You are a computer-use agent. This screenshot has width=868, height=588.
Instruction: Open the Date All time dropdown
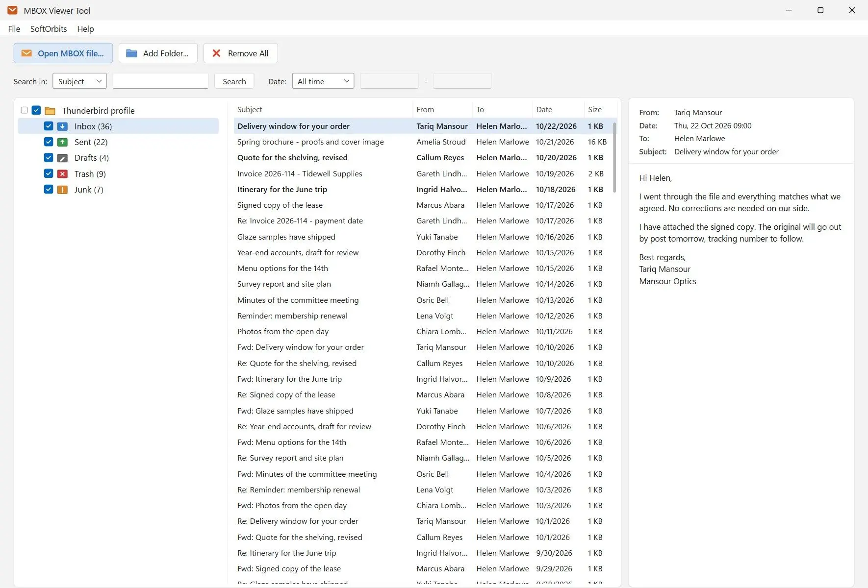coord(323,81)
